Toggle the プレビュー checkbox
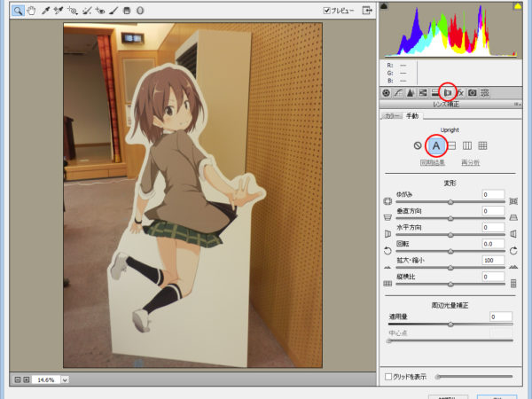Viewport: 532px width, 399px height. pyautogui.click(x=326, y=11)
